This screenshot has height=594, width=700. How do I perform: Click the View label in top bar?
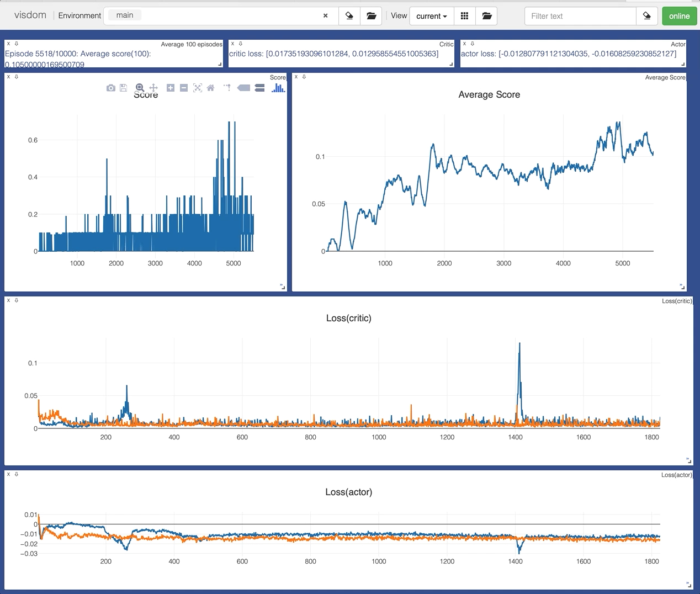coord(399,16)
